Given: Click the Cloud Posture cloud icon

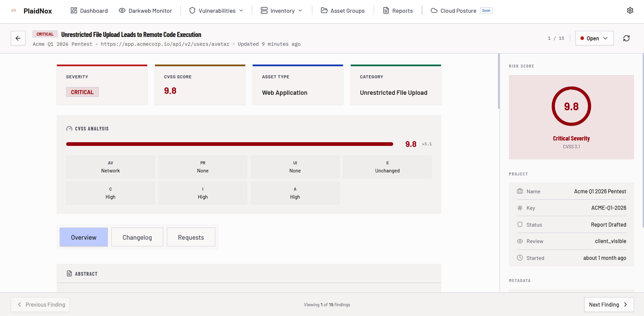Looking at the screenshot, I should click(434, 10).
